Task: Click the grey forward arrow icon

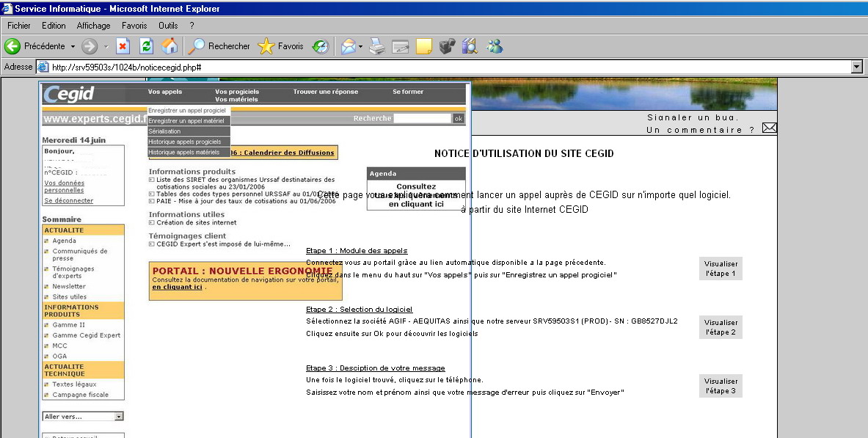Action: (90, 46)
